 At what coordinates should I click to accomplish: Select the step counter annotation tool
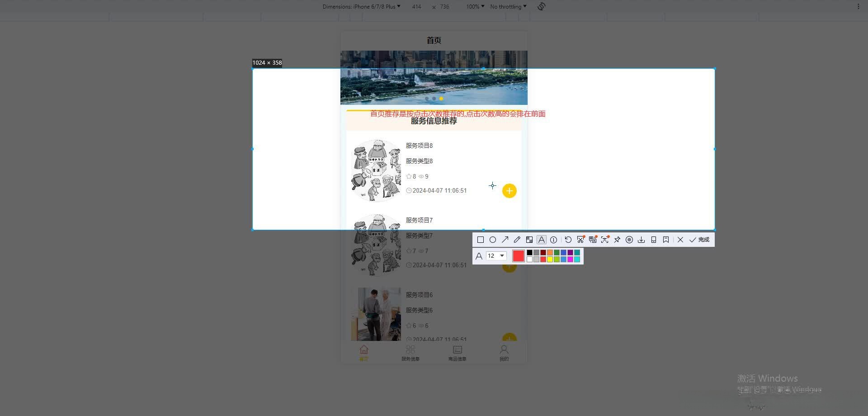(553, 240)
